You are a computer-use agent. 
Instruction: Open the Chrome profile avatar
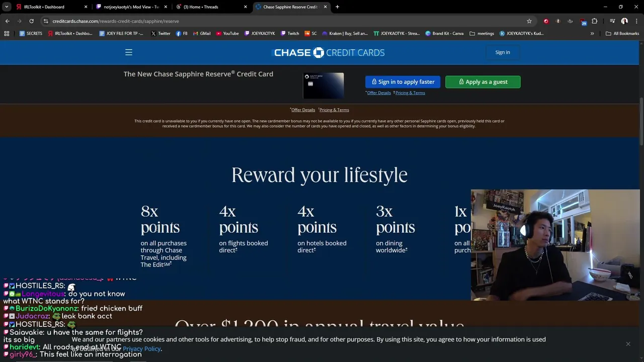click(x=624, y=21)
